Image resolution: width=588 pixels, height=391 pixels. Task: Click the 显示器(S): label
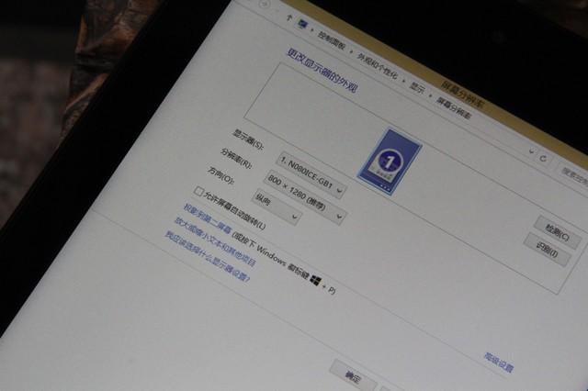tap(247, 139)
